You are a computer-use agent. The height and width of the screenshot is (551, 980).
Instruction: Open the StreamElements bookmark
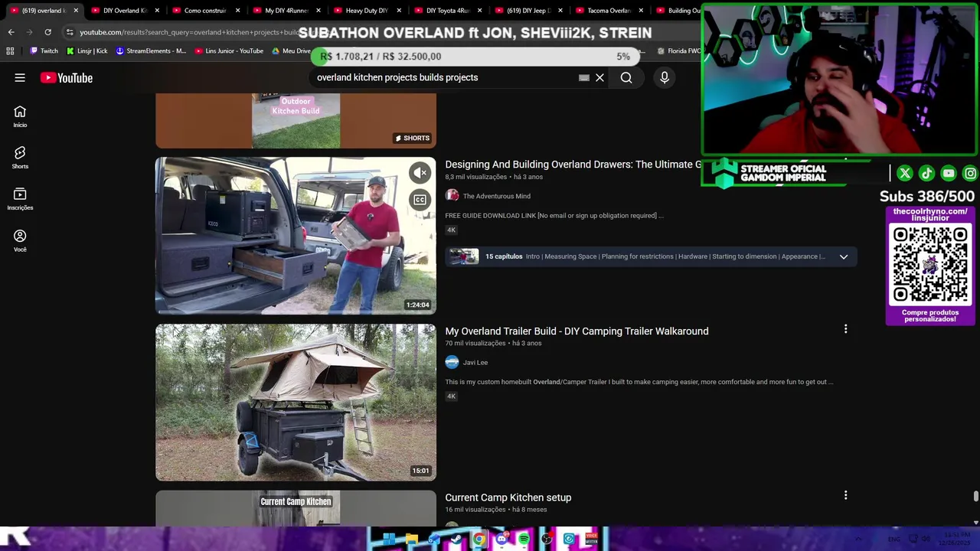pyautogui.click(x=151, y=51)
